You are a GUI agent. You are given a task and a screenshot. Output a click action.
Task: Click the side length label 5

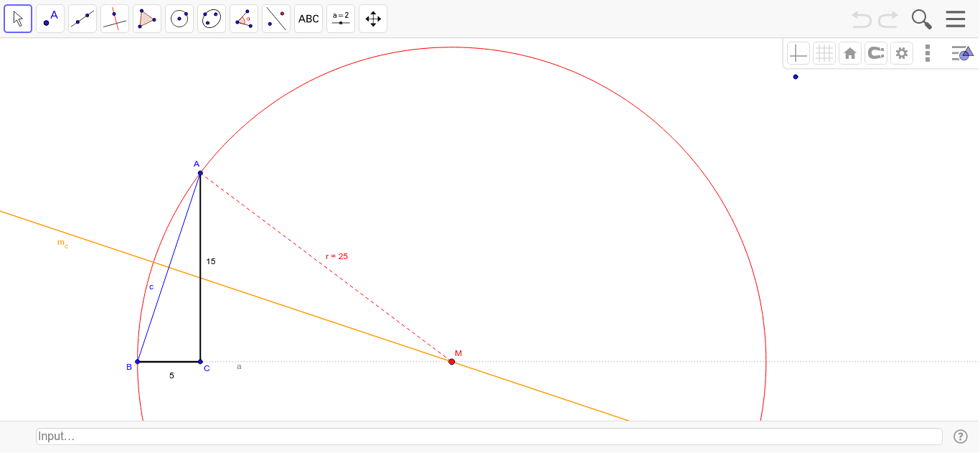click(171, 375)
